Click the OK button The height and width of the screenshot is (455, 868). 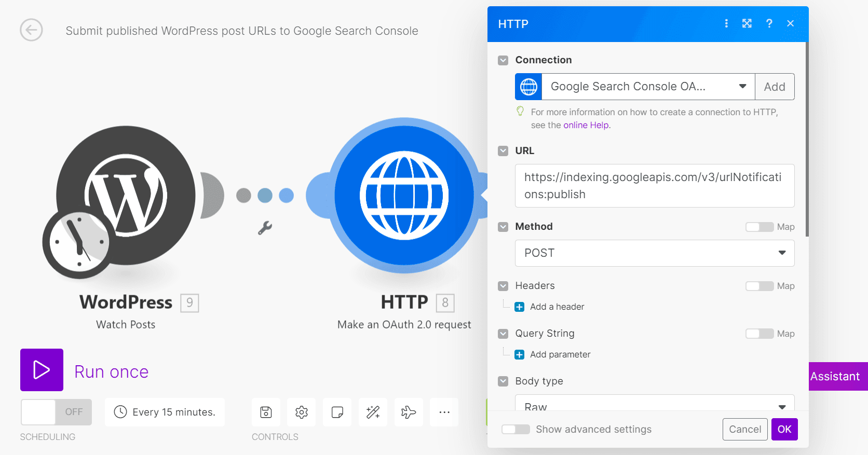pyautogui.click(x=784, y=429)
